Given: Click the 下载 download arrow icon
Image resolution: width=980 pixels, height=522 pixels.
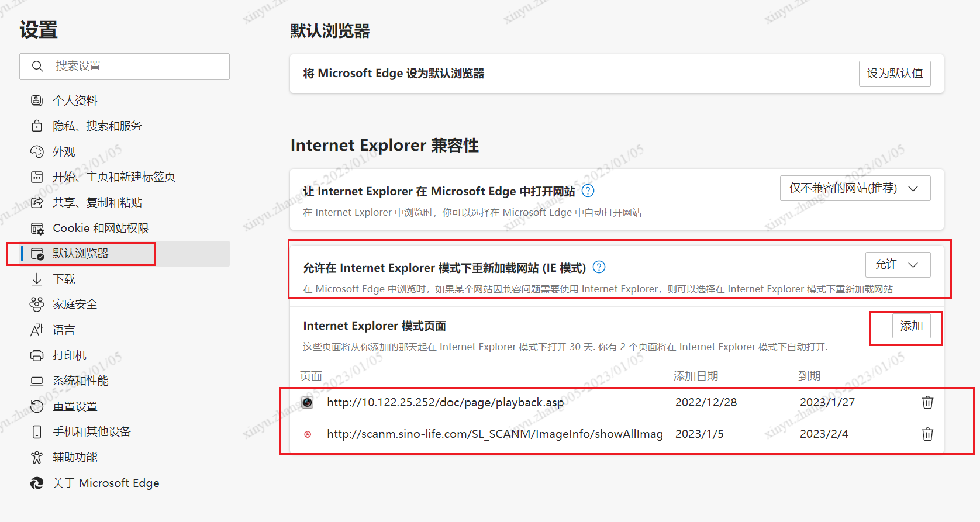Looking at the screenshot, I should 37,279.
